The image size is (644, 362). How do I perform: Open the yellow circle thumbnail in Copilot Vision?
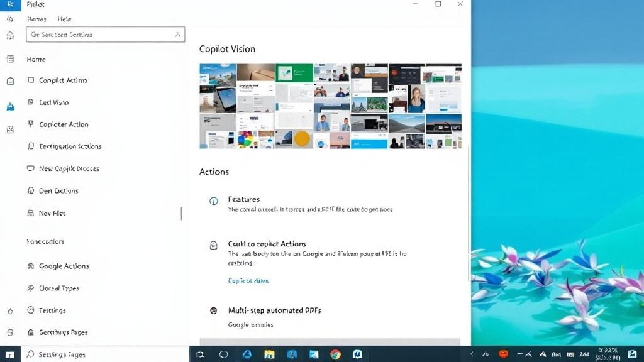[302, 139]
